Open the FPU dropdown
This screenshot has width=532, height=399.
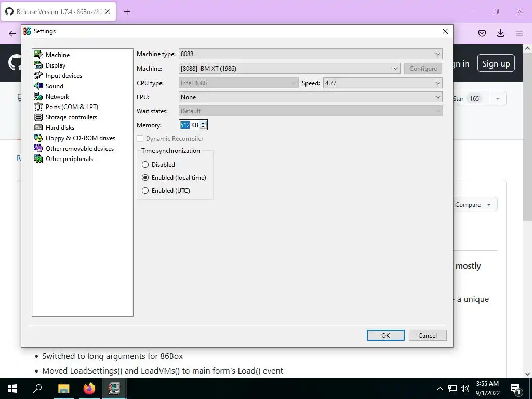click(311, 97)
